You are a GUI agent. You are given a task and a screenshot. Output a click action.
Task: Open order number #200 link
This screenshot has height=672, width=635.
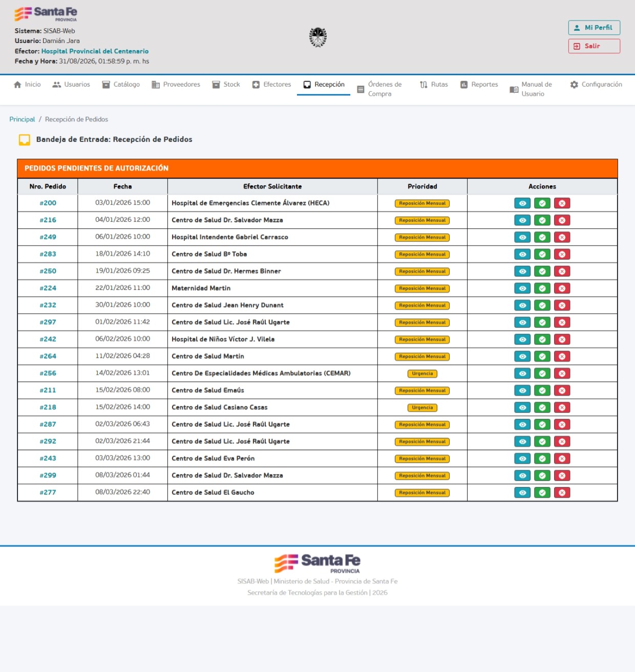pos(48,203)
